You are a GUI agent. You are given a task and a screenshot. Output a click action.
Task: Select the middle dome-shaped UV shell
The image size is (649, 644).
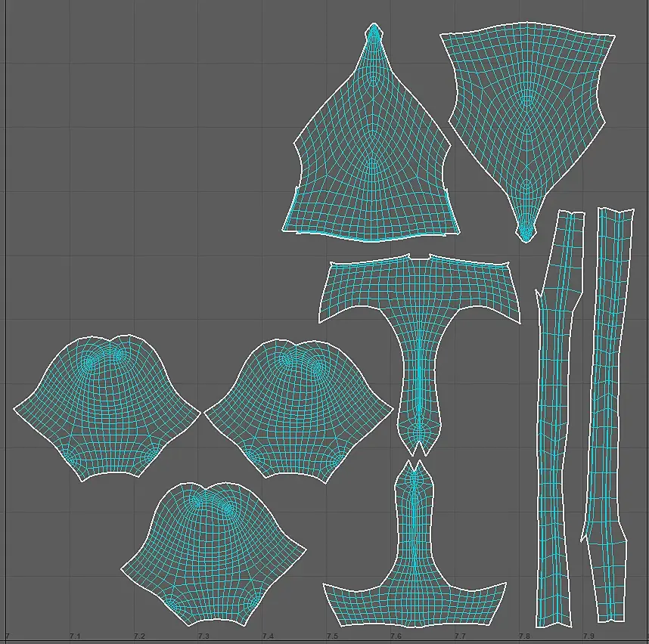point(298,410)
